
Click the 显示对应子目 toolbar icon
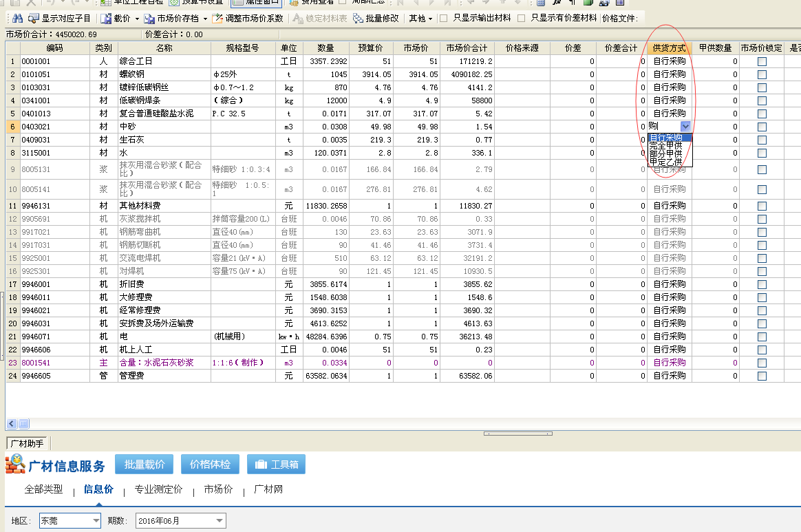[33, 19]
